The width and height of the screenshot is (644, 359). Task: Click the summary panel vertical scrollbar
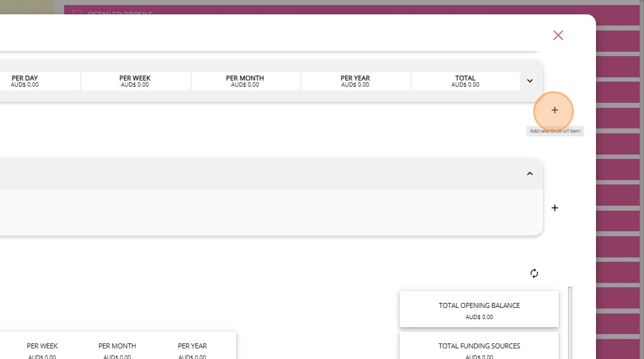pos(570,323)
